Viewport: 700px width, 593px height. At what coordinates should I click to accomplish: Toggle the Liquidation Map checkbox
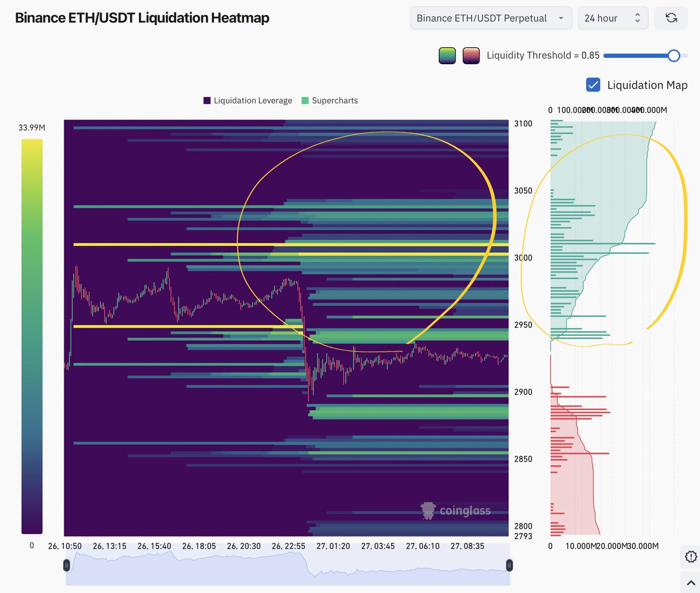click(593, 85)
